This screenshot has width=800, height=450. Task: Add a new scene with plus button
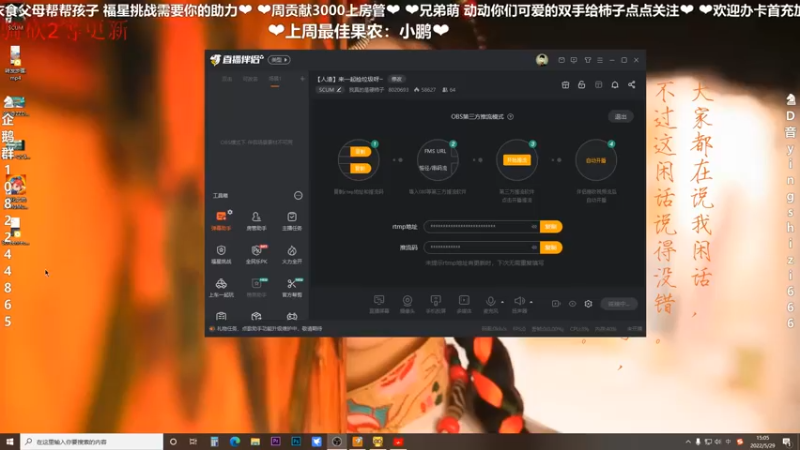303,79
